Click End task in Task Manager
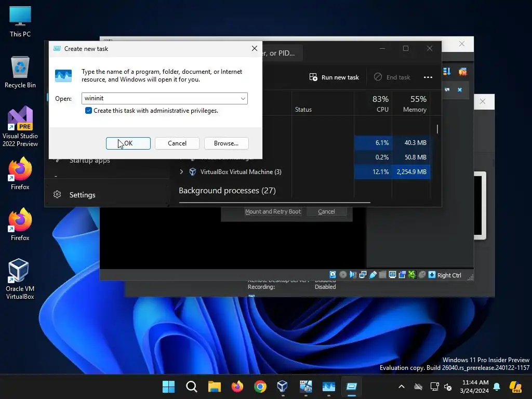The height and width of the screenshot is (399, 532). (392, 77)
